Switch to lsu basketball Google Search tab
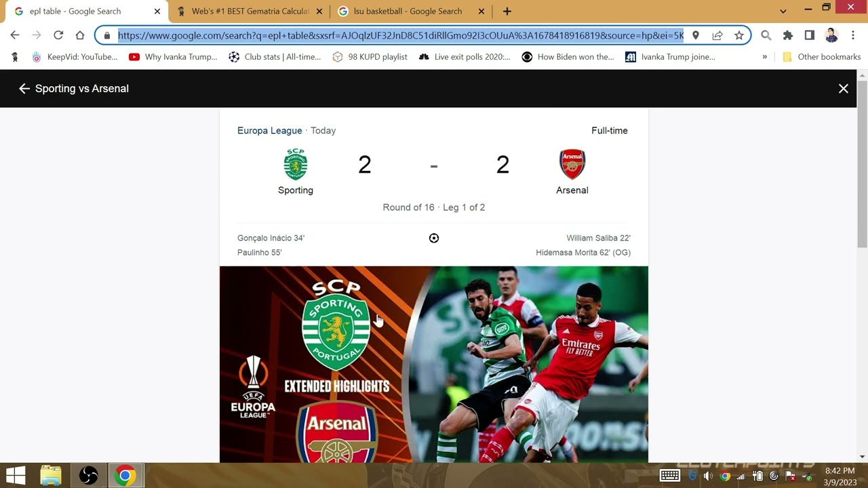 411,12
